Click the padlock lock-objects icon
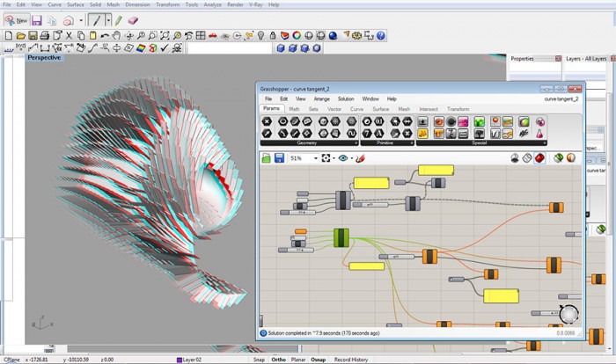616x364 pixels. (x=272, y=36)
